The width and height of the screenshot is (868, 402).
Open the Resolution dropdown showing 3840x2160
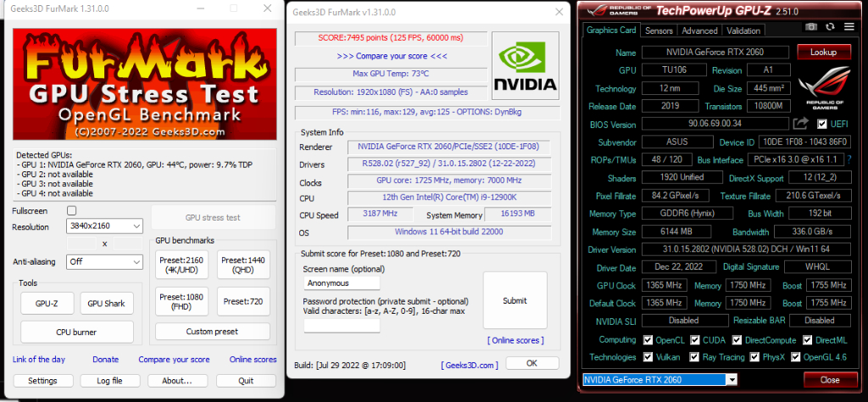tap(104, 226)
